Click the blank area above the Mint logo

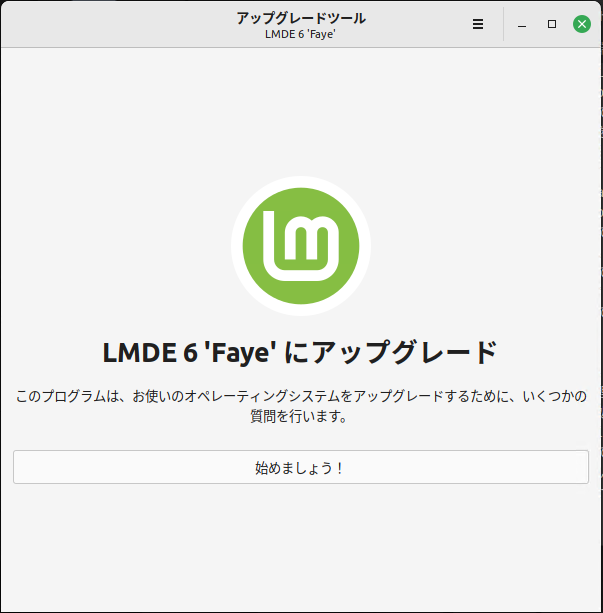click(x=301, y=111)
